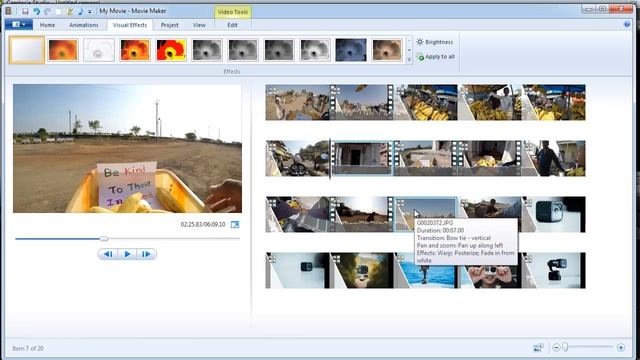Click the preview monitor showing Be Kind sign
The width and height of the screenshot is (640, 360).
coord(127,149)
